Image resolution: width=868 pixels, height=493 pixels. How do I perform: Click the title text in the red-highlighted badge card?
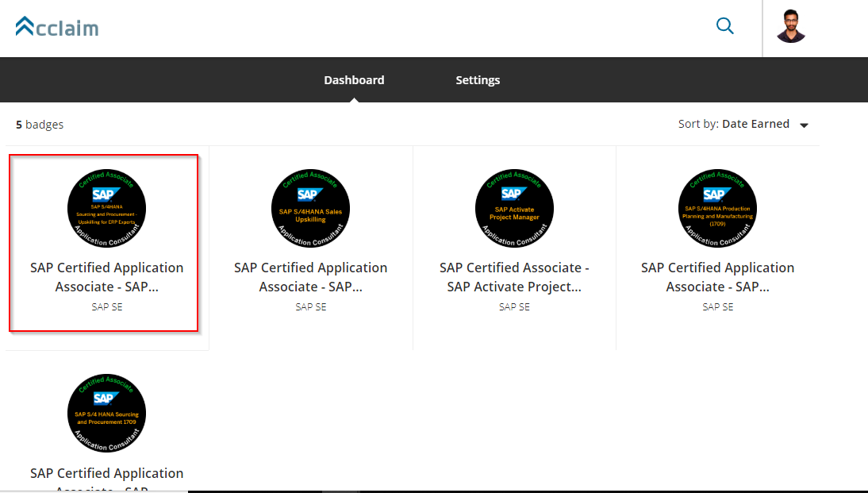(106, 277)
